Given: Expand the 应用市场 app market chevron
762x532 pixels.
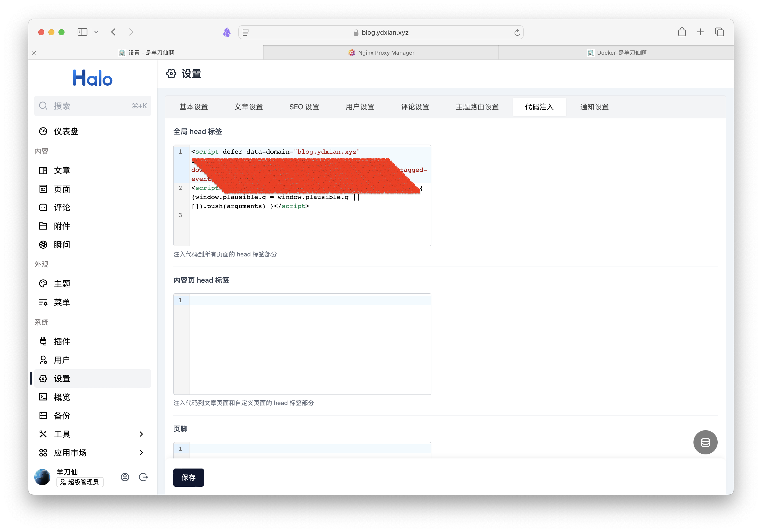Looking at the screenshot, I should point(141,453).
